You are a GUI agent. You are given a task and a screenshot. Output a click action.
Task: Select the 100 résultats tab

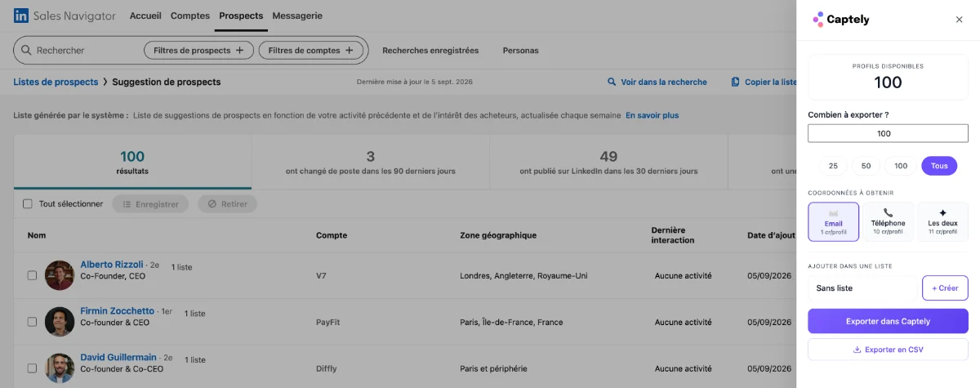click(132, 162)
